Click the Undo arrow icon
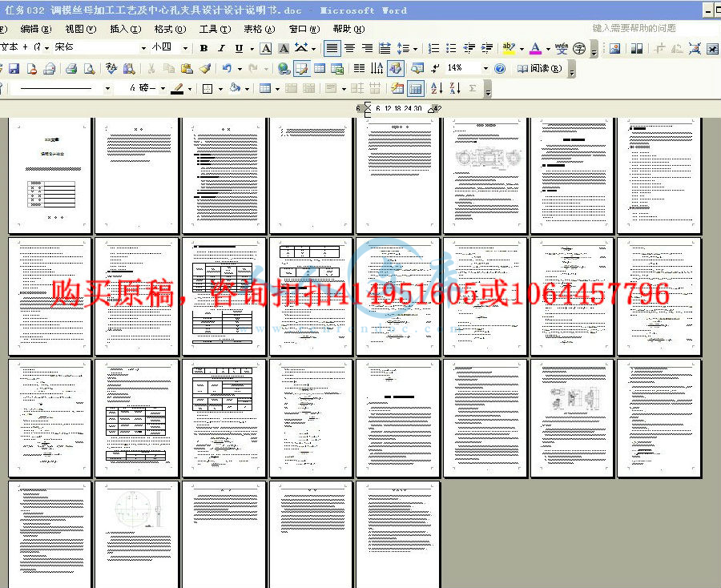Image resolution: width=721 pixels, height=588 pixels. (227, 69)
